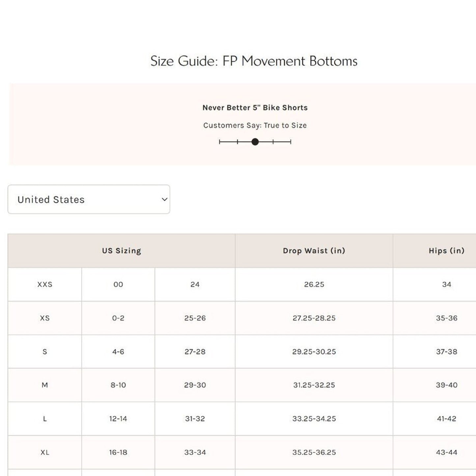Image resolution: width=476 pixels, height=476 pixels.
Task: Click the Size Guide page title
Action: pos(254,61)
